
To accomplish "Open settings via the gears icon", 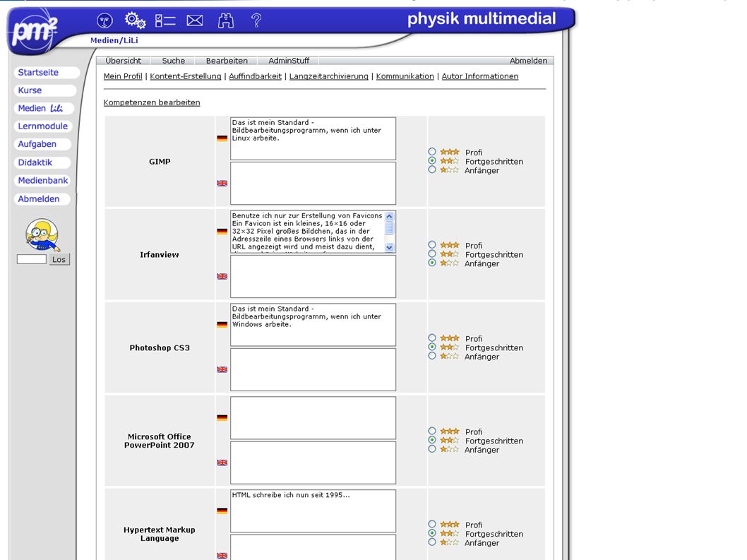I will click(136, 20).
